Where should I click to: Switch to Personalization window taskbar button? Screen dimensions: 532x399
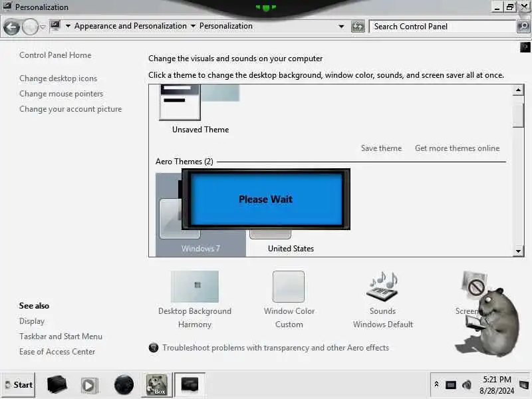coord(190,385)
